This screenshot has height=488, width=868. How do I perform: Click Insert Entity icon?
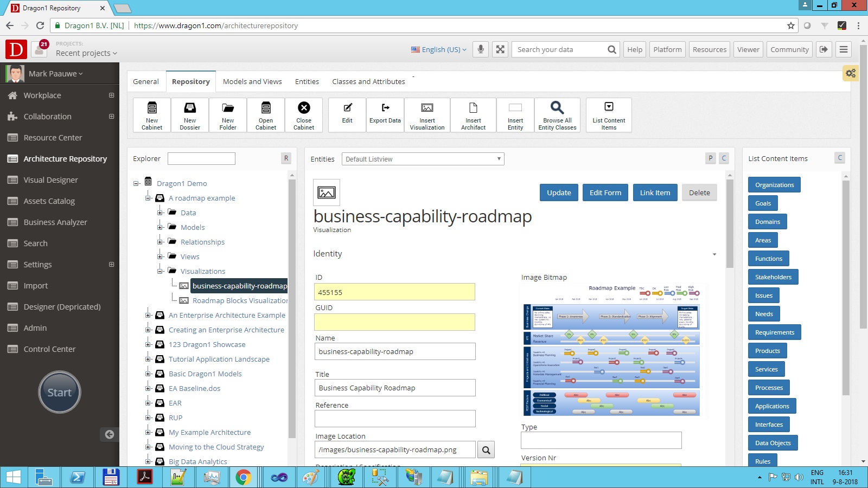coord(515,115)
